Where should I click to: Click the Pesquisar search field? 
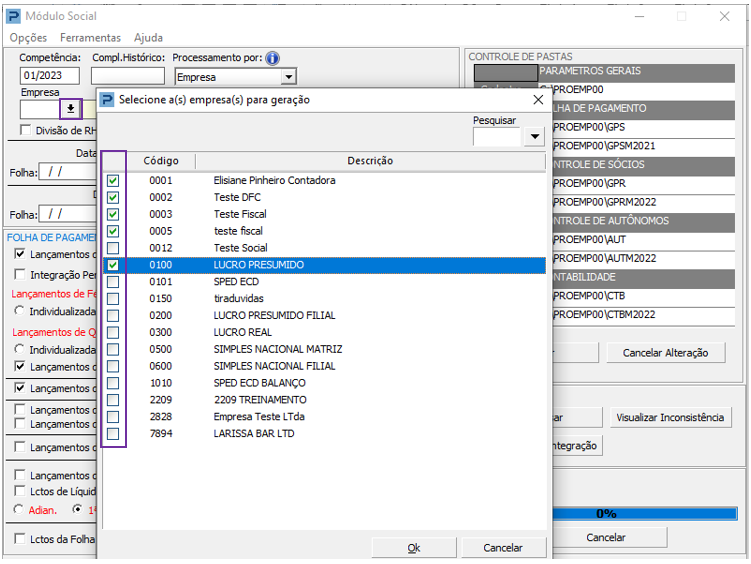click(497, 137)
